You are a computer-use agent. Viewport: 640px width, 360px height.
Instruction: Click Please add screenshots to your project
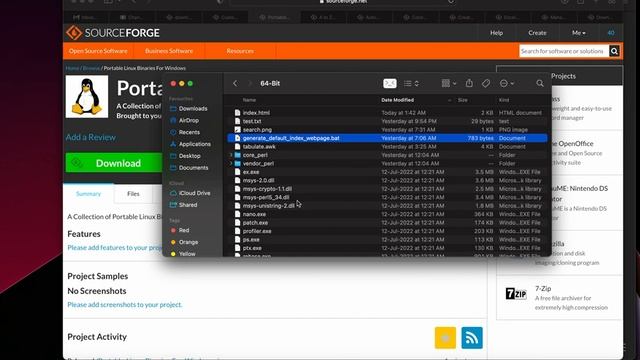tap(124, 304)
